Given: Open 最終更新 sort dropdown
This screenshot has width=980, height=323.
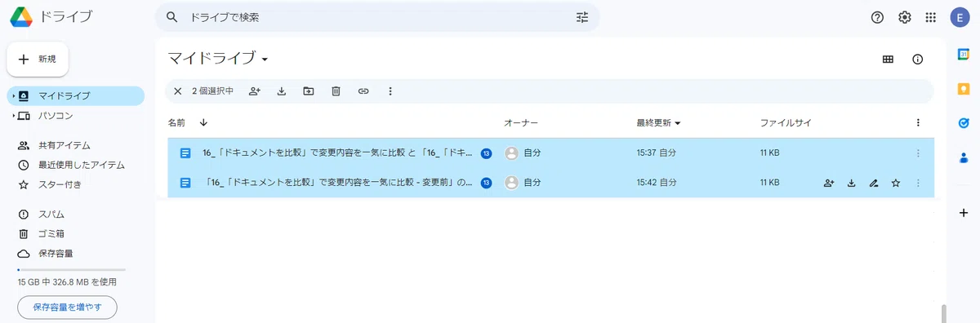Looking at the screenshot, I should [678, 123].
